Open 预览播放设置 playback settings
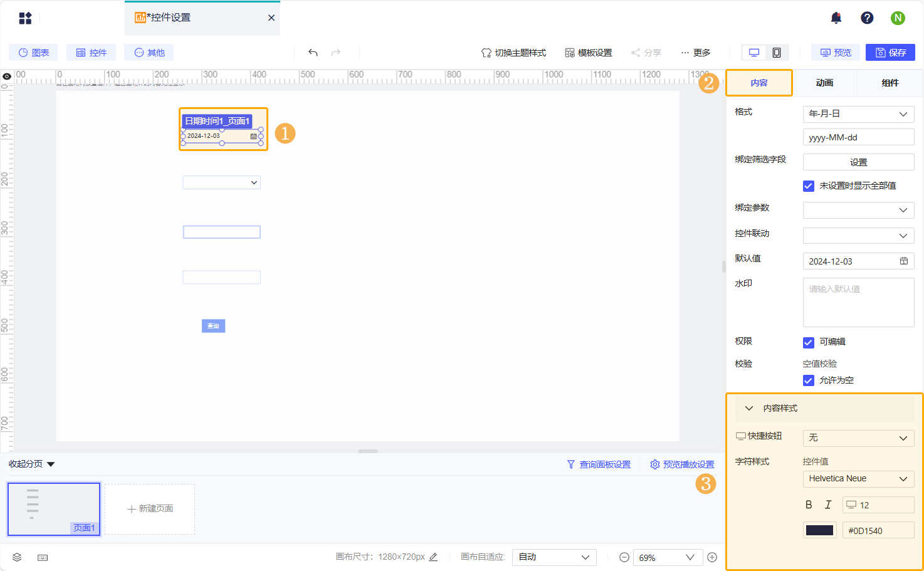 (x=682, y=464)
